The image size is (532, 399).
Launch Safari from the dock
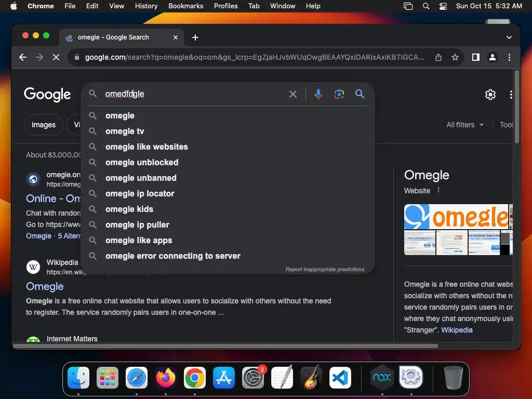137,378
